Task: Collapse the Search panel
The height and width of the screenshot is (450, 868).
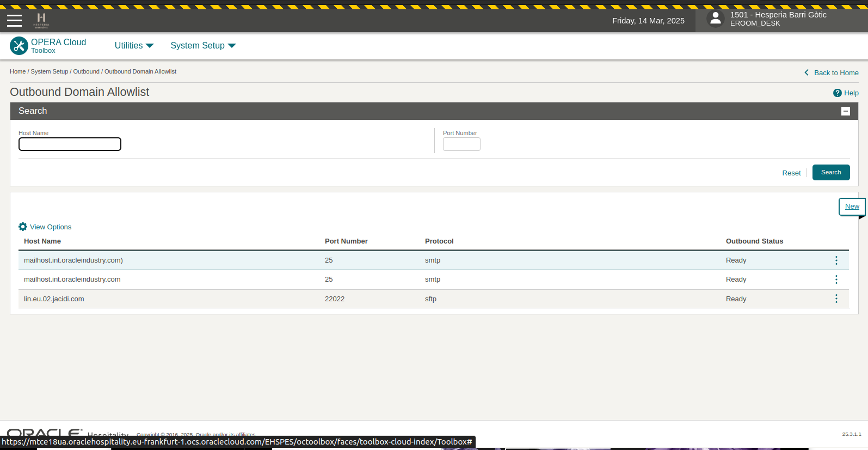Action: pos(845,111)
